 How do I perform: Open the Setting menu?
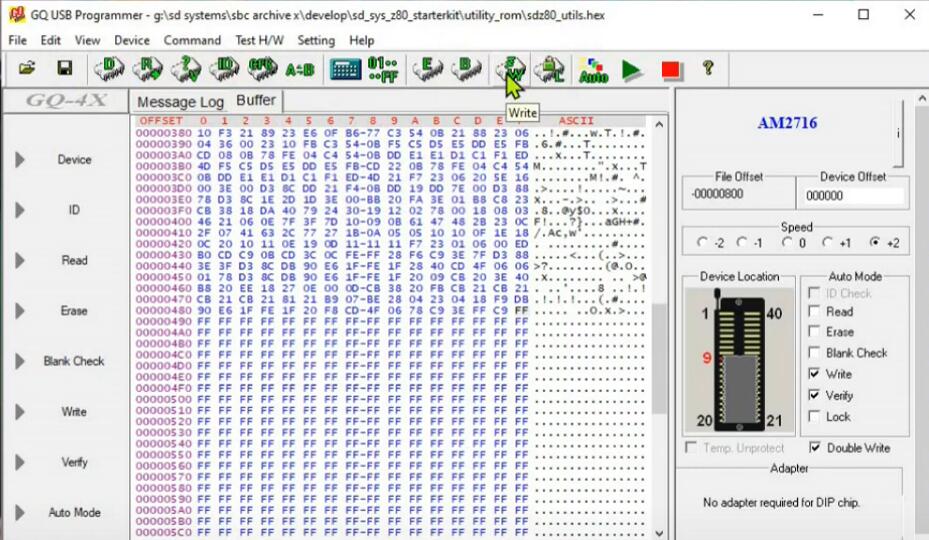pyautogui.click(x=316, y=40)
